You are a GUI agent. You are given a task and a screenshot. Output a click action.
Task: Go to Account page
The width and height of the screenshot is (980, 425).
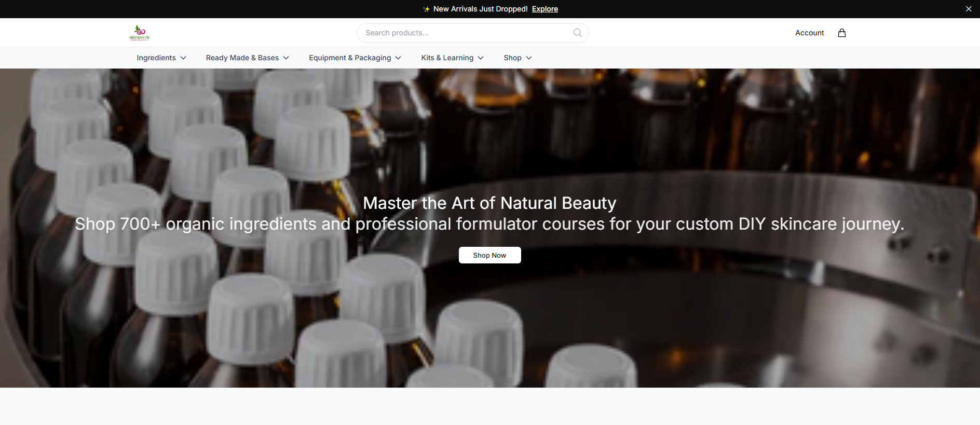809,33
